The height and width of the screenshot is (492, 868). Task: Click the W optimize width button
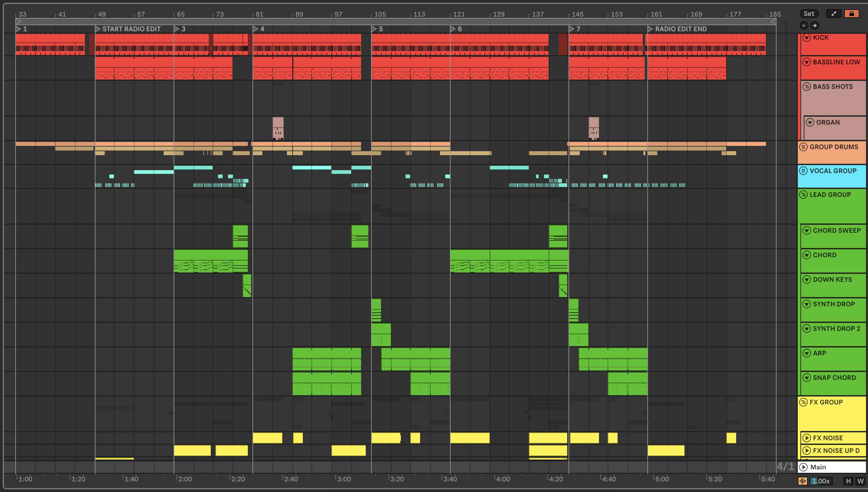coord(860,481)
